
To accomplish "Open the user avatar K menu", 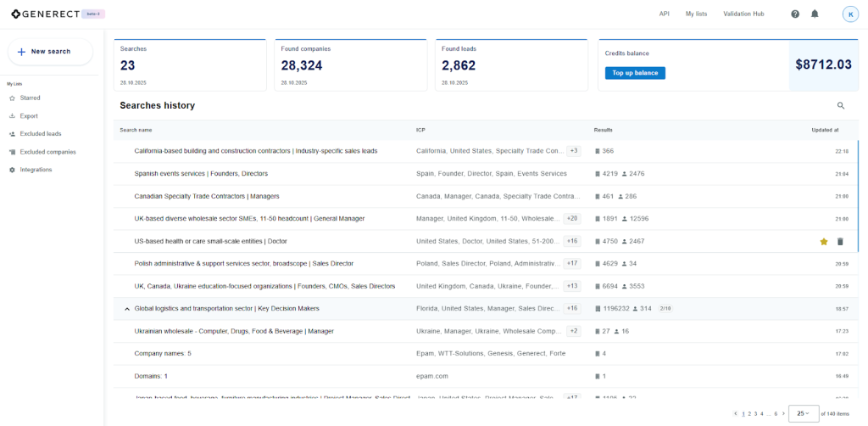I will click(850, 14).
